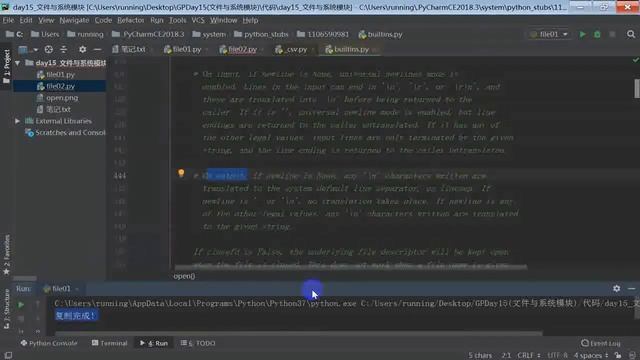Screen dimensions: 640x360
Task: Toggle the 4: Run tool window button
Action: 154,343
